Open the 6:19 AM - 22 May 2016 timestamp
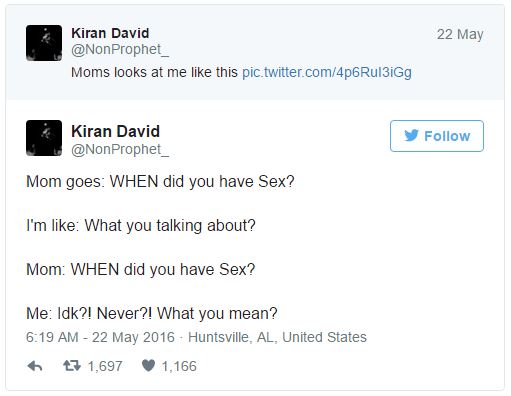This screenshot has height=396, width=511. point(100,337)
